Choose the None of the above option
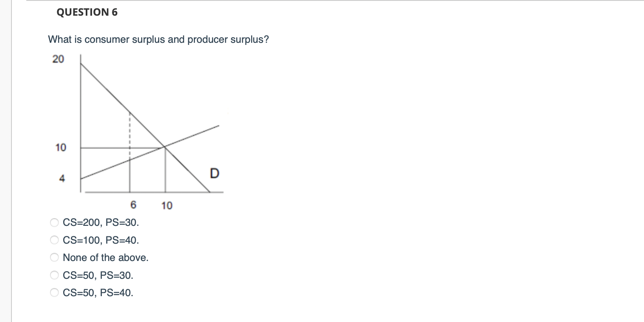The image size is (644, 322). (54, 257)
